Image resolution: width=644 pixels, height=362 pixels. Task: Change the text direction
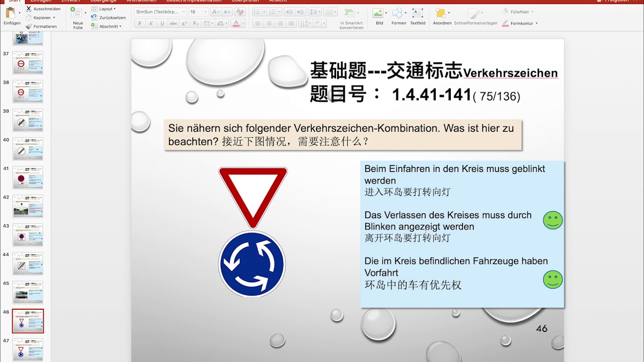click(305, 23)
